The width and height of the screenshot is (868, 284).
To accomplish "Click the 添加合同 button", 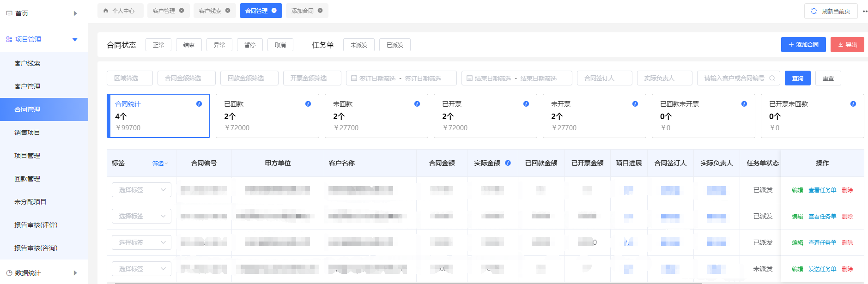I will pos(803,45).
